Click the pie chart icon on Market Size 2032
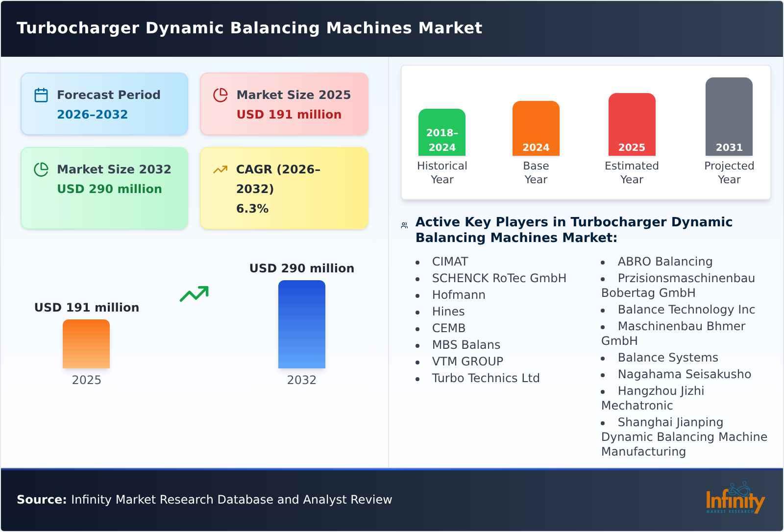Screen dimensions: 784x532 tap(41, 169)
